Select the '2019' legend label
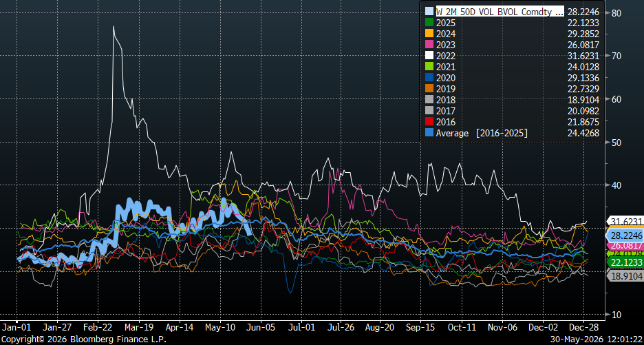644x345 pixels. [x=444, y=89]
